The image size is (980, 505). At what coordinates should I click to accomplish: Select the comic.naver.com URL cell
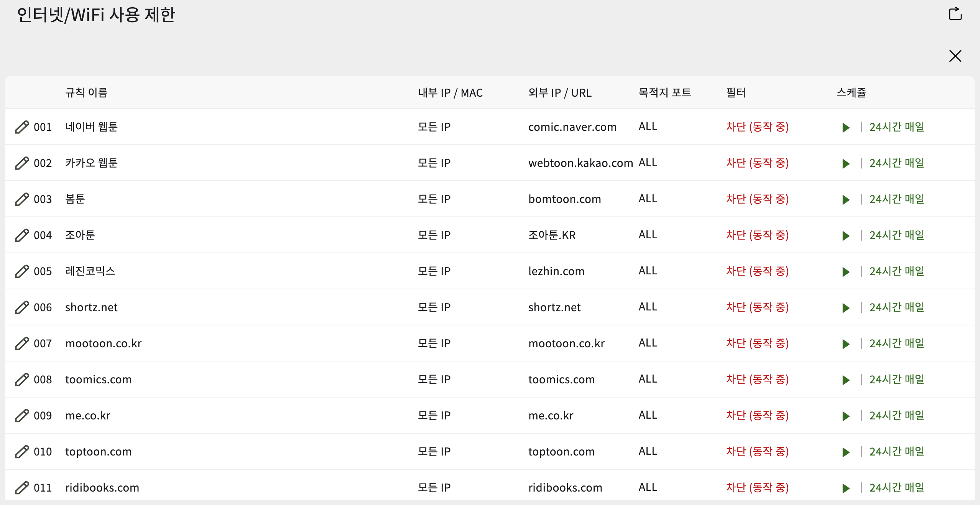[x=572, y=127]
